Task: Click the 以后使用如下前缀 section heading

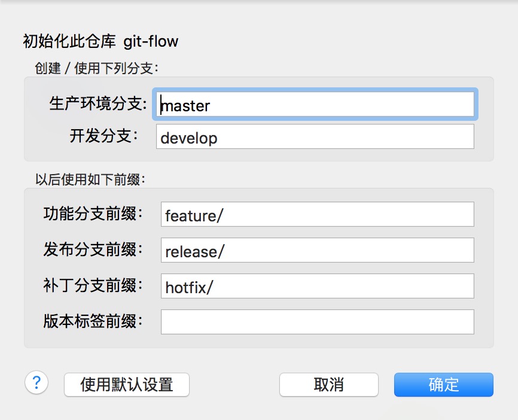Action: point(90,179)
